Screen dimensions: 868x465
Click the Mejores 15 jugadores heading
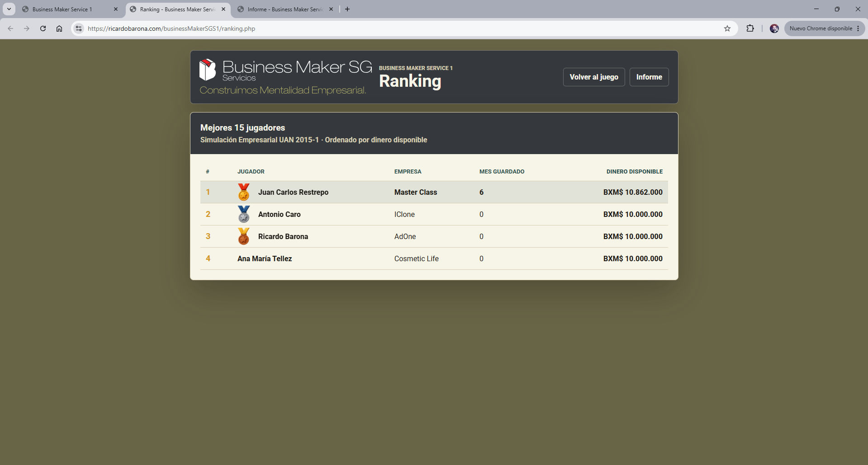click(242, 128)
